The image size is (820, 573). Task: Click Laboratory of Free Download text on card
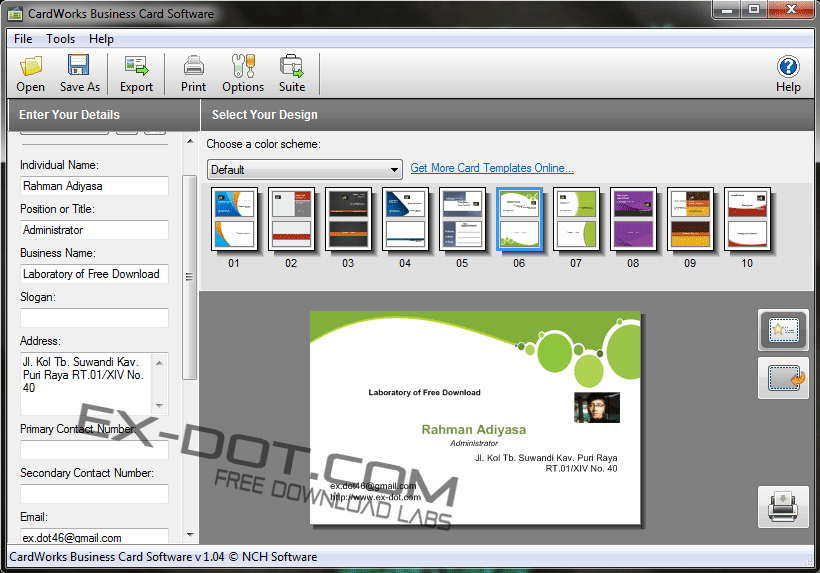tap(424, 393)
